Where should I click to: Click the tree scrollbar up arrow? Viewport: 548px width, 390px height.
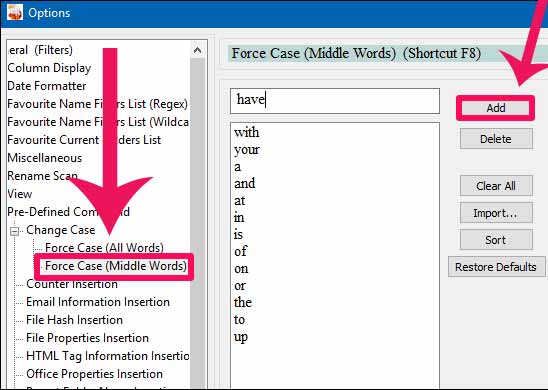(x=197, y=50)
